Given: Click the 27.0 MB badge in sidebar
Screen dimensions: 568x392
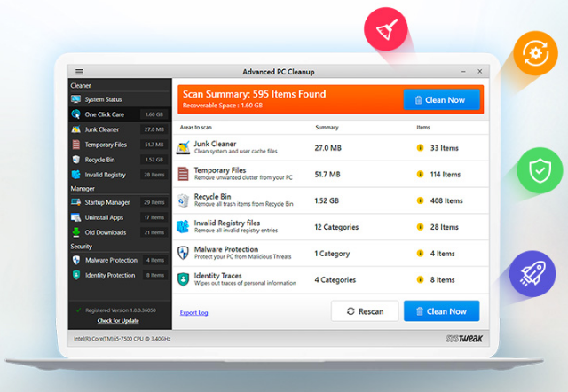Looking at the screenshot, I should 154,129.
